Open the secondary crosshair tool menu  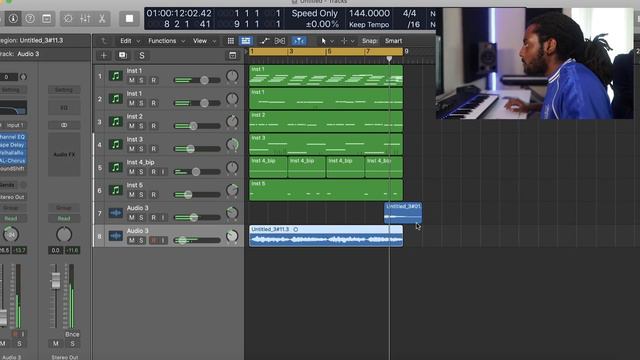pos(347,41)
